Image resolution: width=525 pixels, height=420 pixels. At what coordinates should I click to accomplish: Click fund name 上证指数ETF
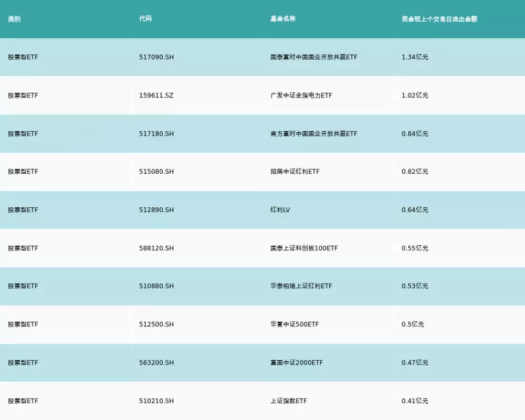click(289, 401)
